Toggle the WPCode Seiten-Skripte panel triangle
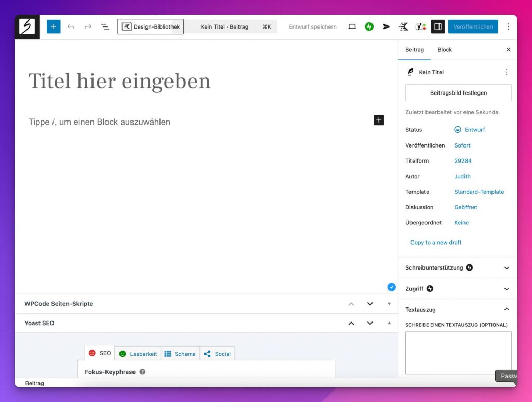Viewport: 532px width, 402px height. tap(389, 304)
